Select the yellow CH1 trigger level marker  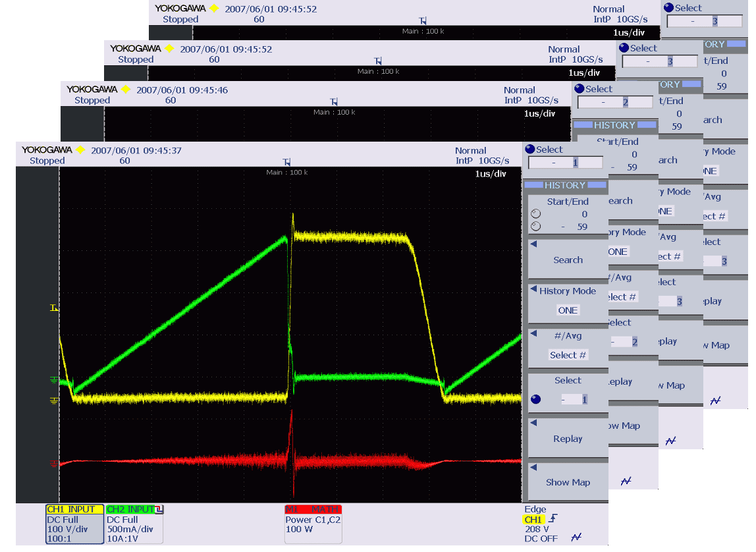coord(55,308)
